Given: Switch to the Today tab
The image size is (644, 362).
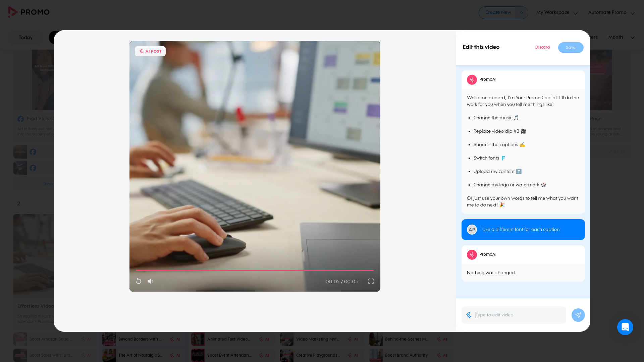Looking at the screenshot, I should pyautogui.click(x=25, y=38).
